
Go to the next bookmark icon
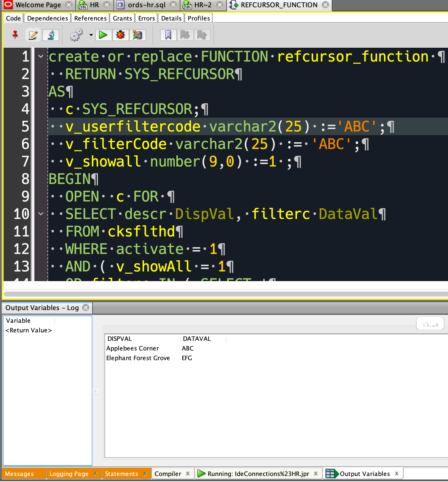(185, 35)
